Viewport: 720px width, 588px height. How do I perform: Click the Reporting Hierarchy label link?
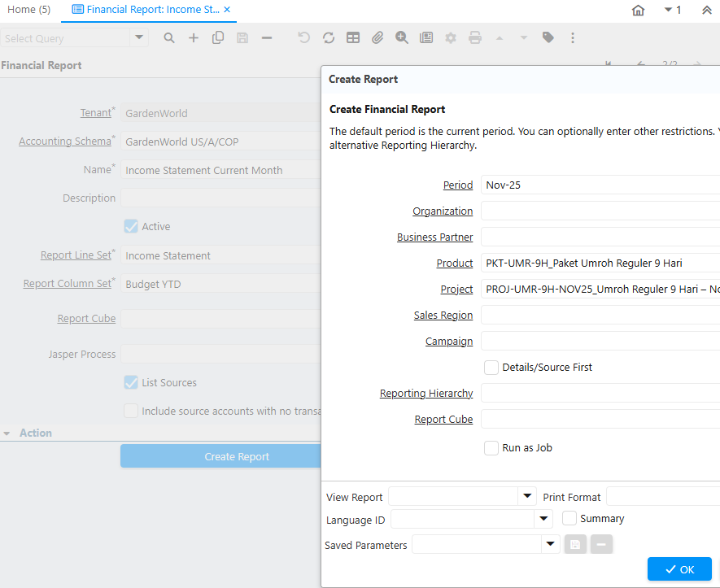426,394
